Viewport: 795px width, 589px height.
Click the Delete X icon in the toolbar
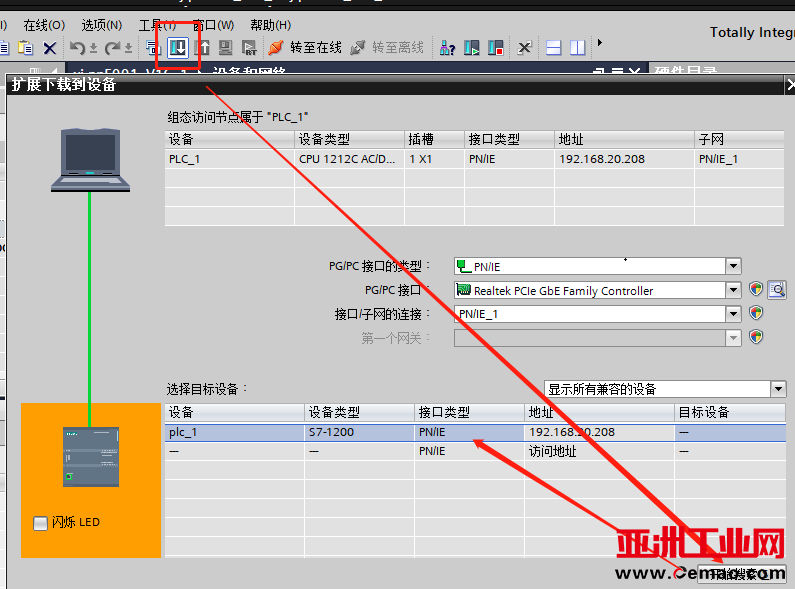tap(49, 48)
